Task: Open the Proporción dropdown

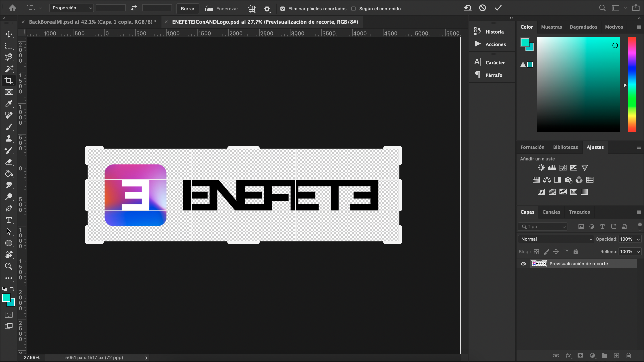Action: [x=71, y=8]
